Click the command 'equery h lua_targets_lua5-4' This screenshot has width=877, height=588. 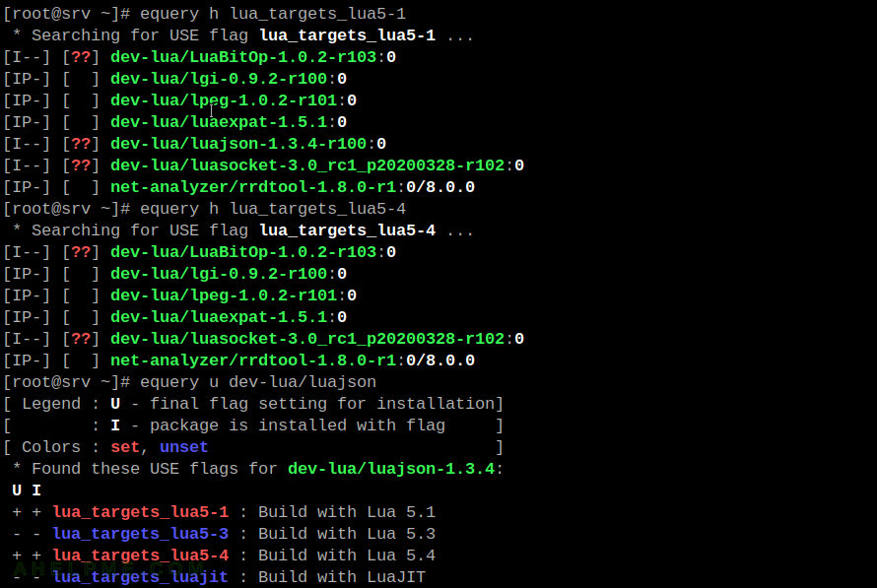(272, 209)
